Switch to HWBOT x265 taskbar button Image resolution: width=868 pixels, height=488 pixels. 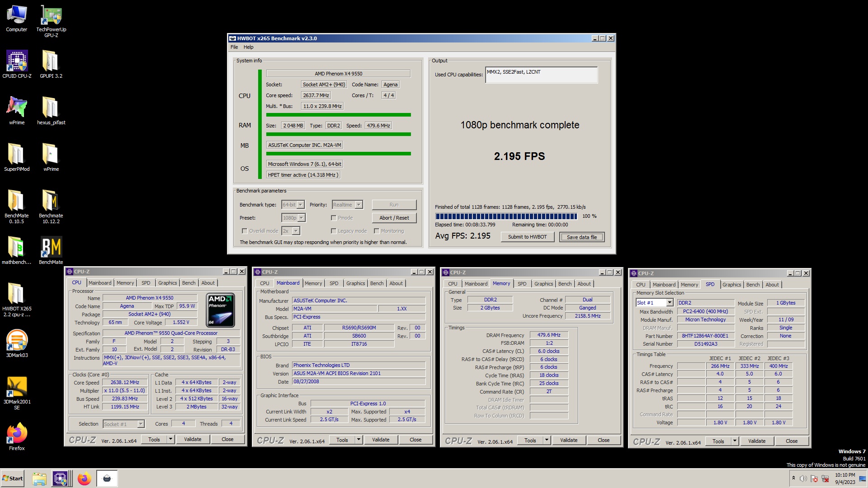tap(107, 479)
